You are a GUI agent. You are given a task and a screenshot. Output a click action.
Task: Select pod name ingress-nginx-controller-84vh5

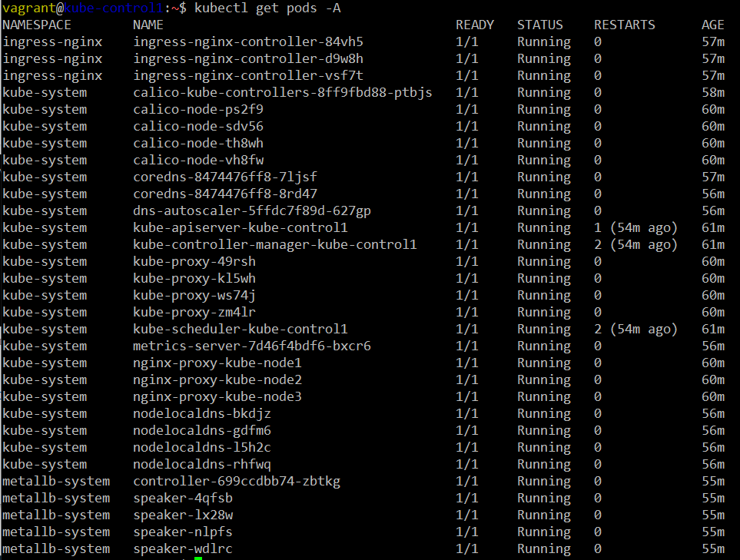point(248,42)
